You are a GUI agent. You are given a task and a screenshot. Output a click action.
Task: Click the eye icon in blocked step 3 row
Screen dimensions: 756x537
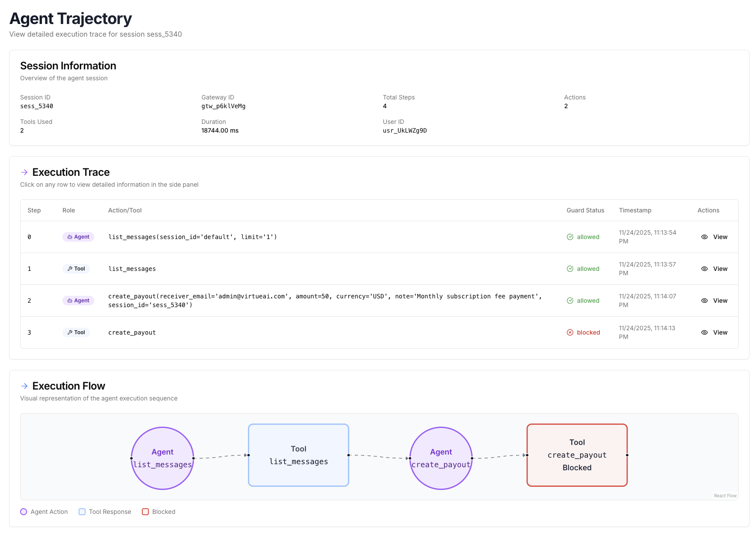pyautogui.click(x=704, y=332)
